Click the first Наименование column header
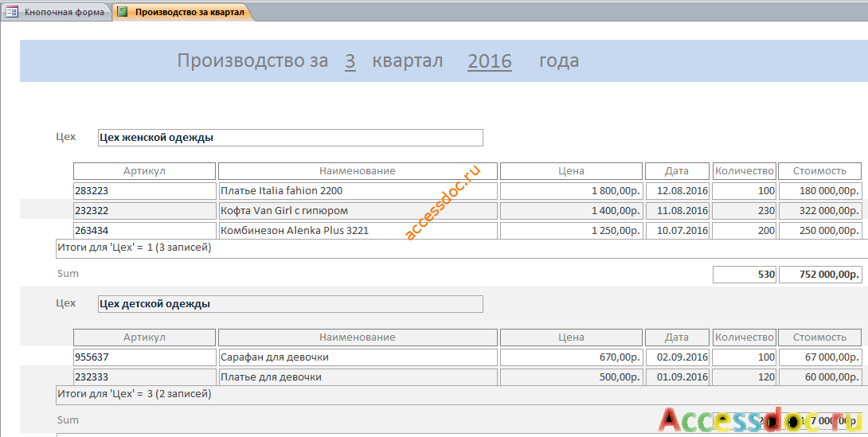The width and height of the screenshot is (868, 437). (x=358, y=171)
